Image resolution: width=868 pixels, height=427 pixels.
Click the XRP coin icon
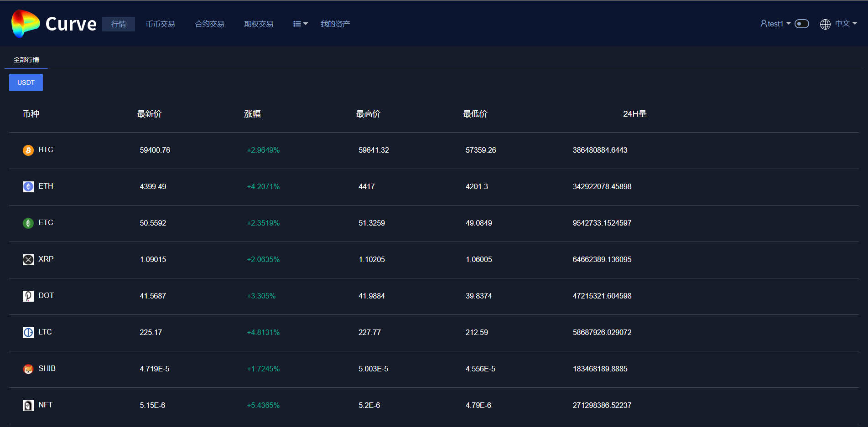[28, 260]
